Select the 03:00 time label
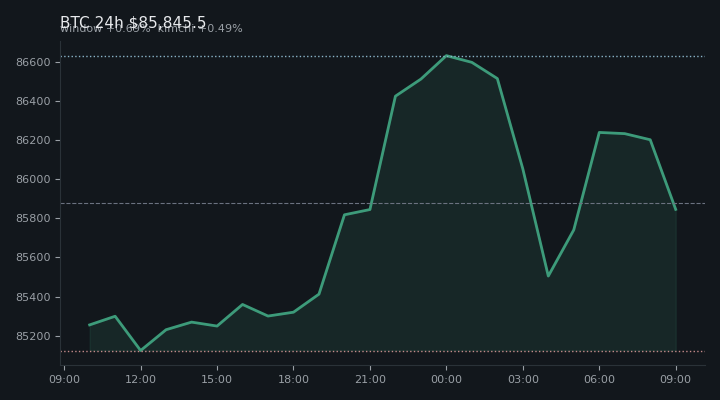The width and height of the screenshot is (720, 400). 523,379
